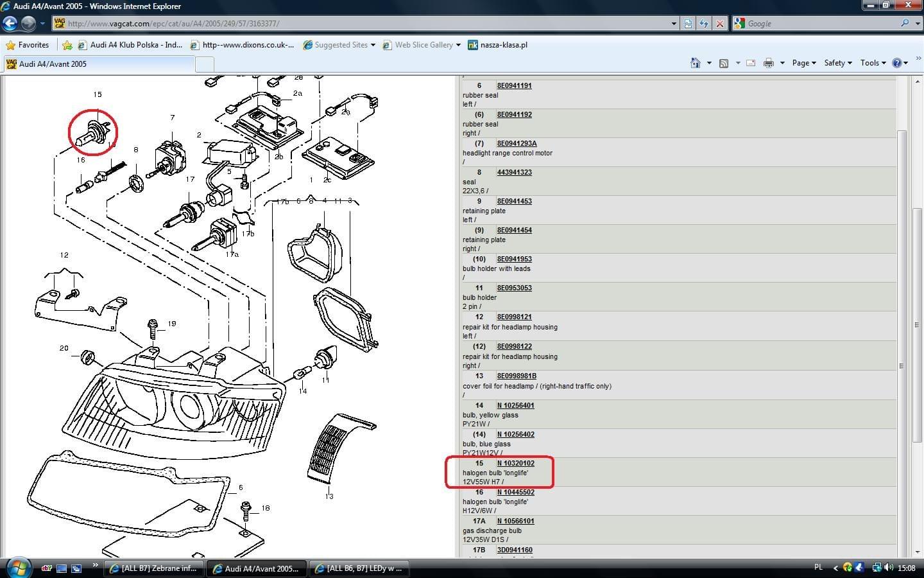Click the Read Mail envelope icon
Screen dimensions: 924x578
(x=751, y=63)
